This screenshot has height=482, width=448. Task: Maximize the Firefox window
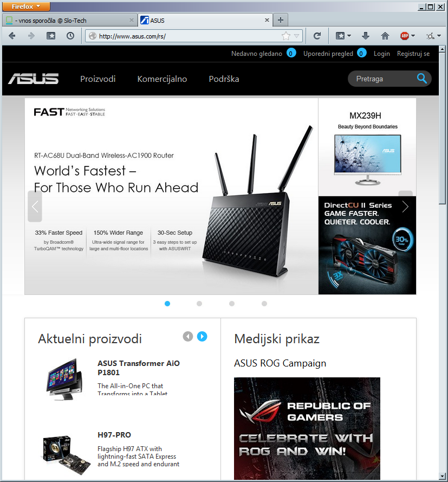pos(431,7)
